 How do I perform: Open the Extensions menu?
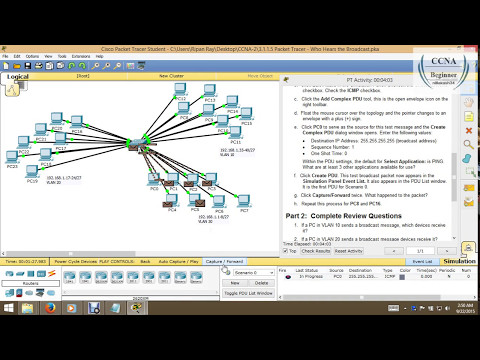[81, 56]
